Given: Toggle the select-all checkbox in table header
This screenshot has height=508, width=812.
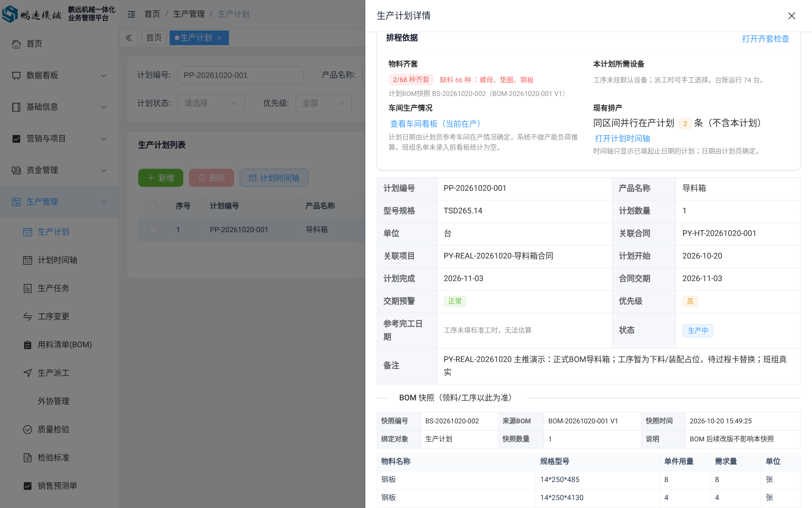Looking at the screenshot, I should click(x=153, y=206).
